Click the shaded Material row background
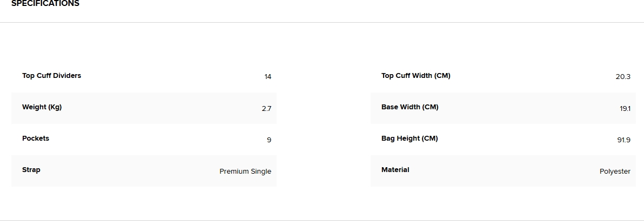 (502, 171)
